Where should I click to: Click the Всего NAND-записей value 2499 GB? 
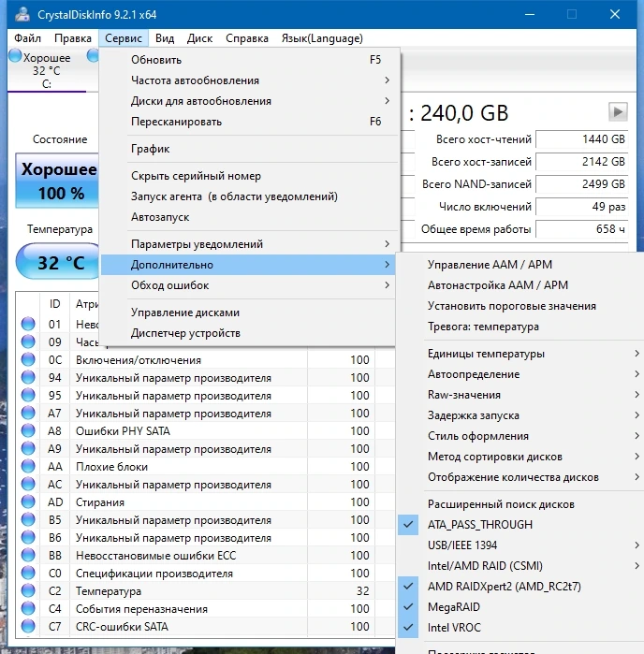582,184
